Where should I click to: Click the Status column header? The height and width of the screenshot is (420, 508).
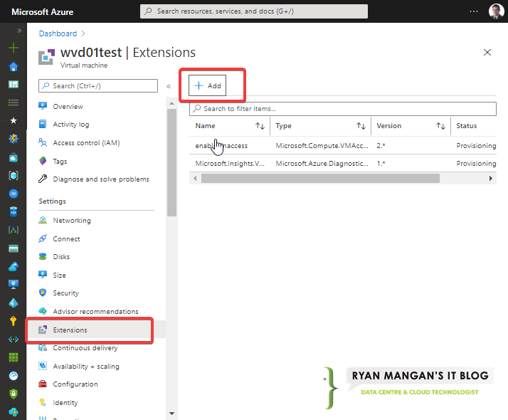pos(467,126)
